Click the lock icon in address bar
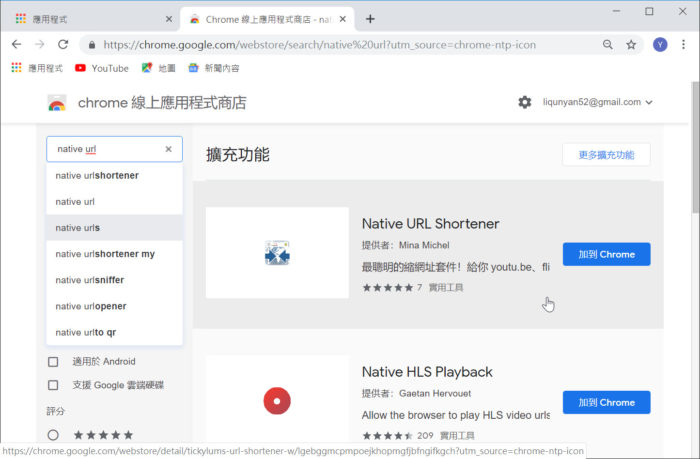The height and width of the screenshot is (459, 700). pos(92,45)
